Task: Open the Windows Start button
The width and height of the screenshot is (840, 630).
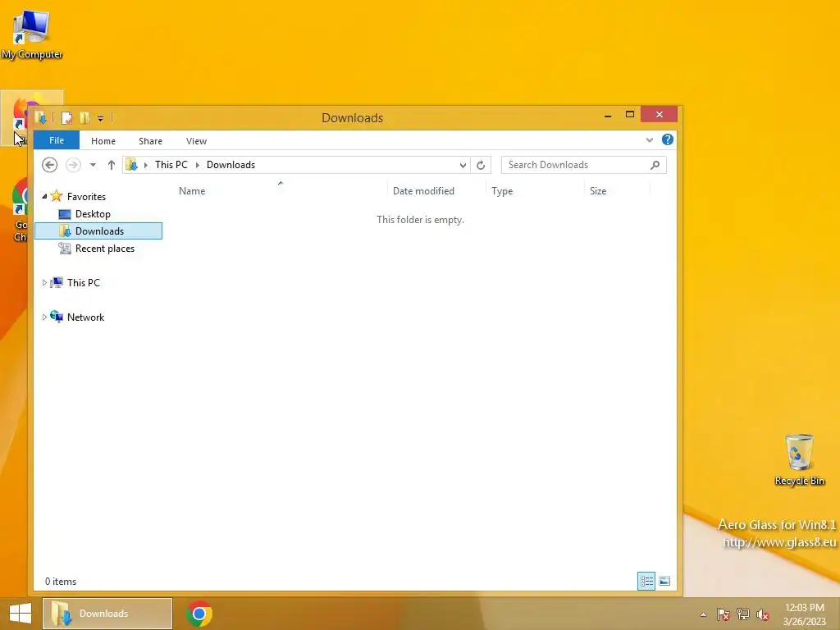Action: (21, 614)
